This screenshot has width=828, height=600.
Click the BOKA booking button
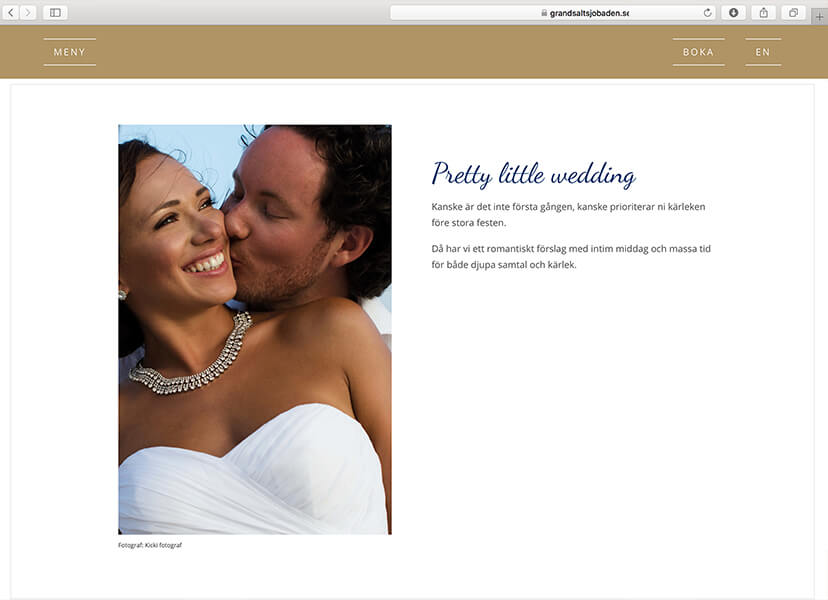point(698,52)
